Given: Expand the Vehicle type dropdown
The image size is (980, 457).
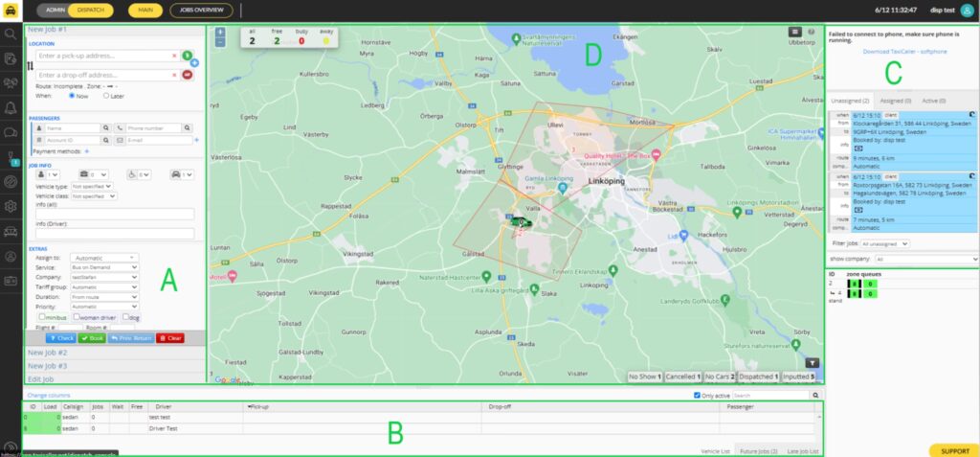Looking at the screenshot, I should [94, 187].
